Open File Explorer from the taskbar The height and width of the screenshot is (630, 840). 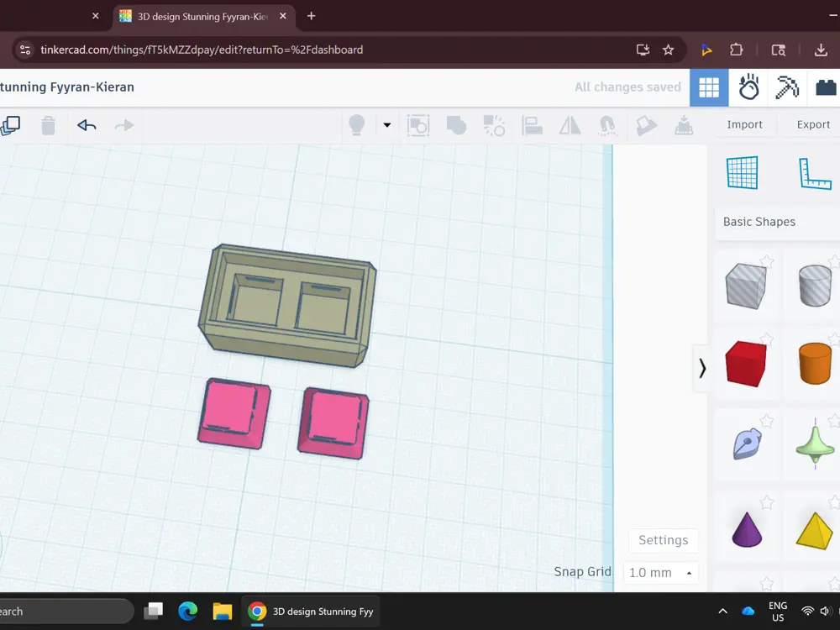(x=222, y=612)
